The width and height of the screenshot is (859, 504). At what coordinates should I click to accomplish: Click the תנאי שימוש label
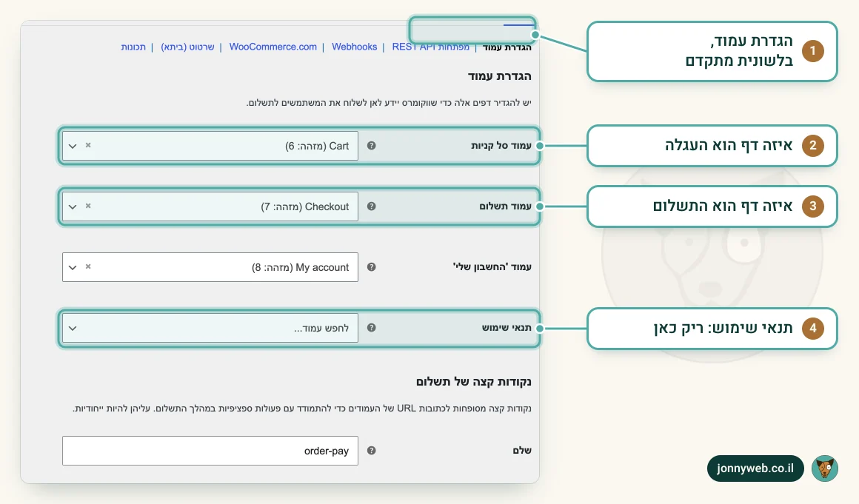[x=507, y=328]
